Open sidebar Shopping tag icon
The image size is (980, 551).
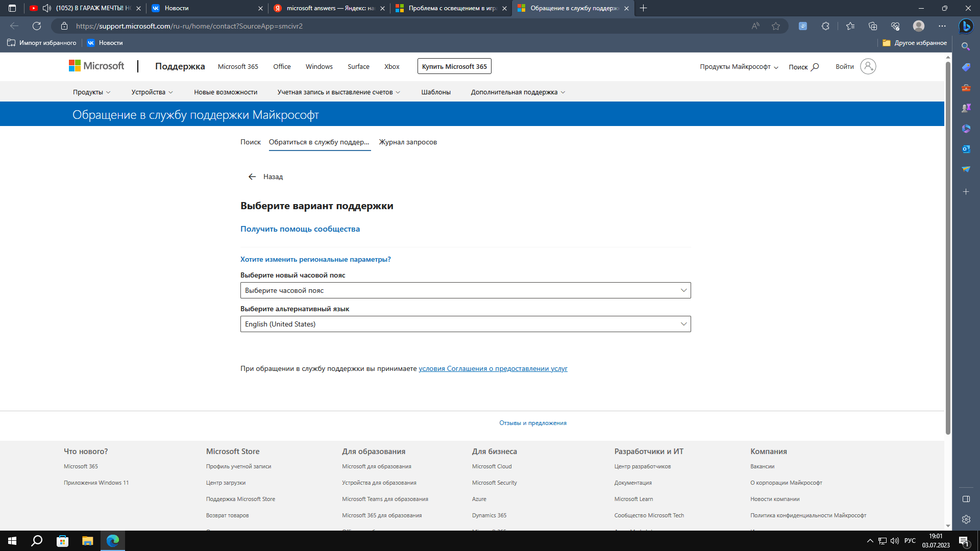coord(966,67)
